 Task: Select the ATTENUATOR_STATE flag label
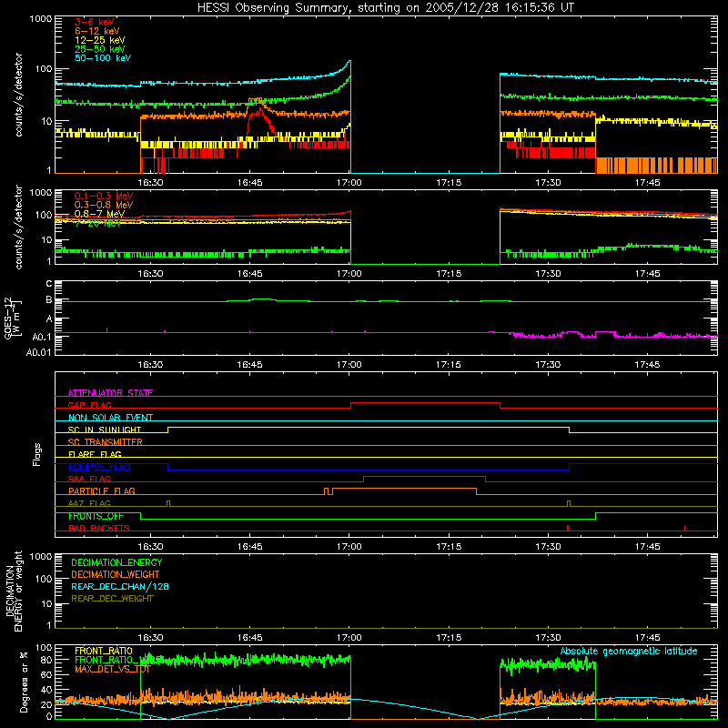click(110, 393)
